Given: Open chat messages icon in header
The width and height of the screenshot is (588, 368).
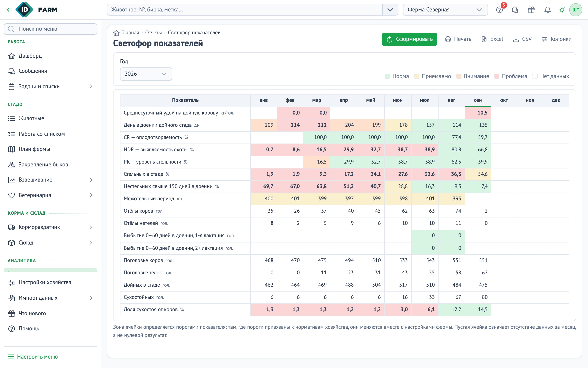Looking at the screenshot, I should coord(515,10).
